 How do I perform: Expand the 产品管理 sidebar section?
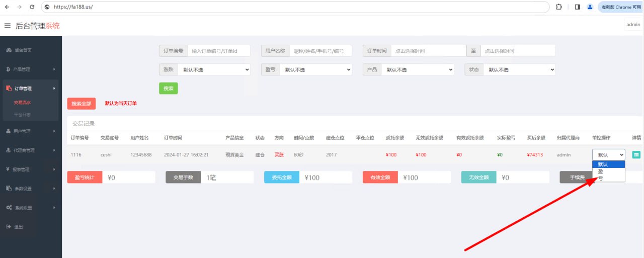30,69
